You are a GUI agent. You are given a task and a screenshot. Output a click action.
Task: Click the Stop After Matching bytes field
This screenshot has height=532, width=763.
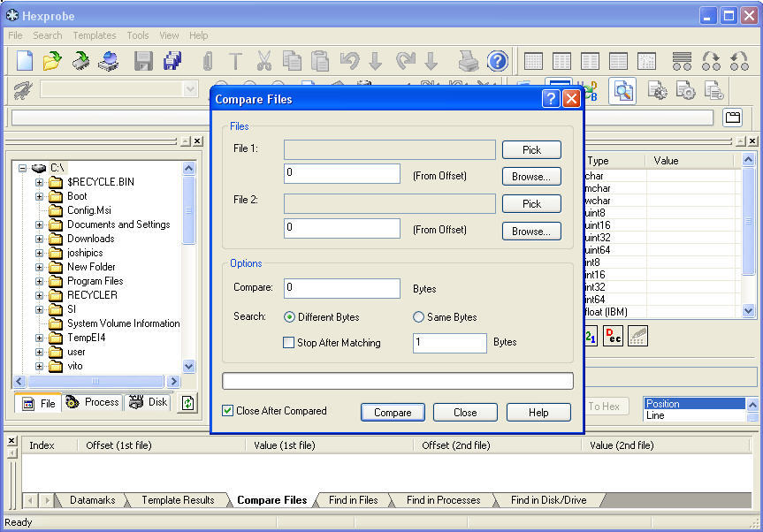(450, 343)
